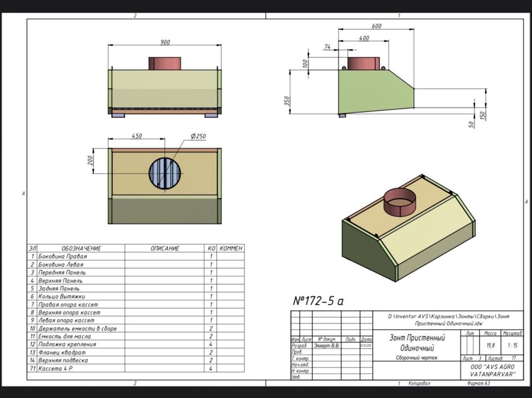Select the Кассета 4 Р row
This screenshot has height=398, width=532.
(136, 368)
